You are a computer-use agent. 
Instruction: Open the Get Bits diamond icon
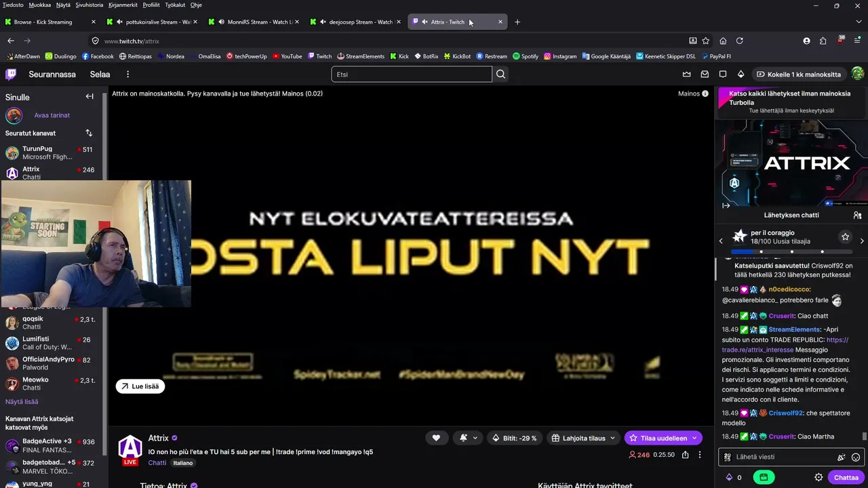tap(741, 75)
